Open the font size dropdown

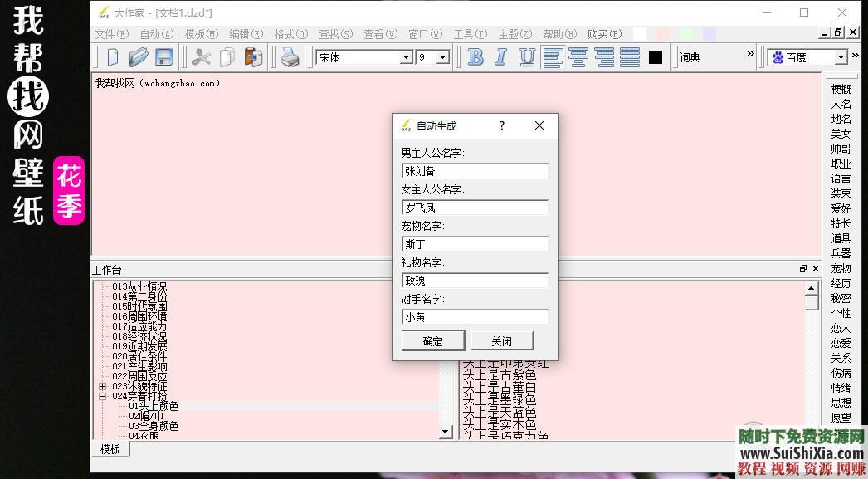click(x=441, y=56)
